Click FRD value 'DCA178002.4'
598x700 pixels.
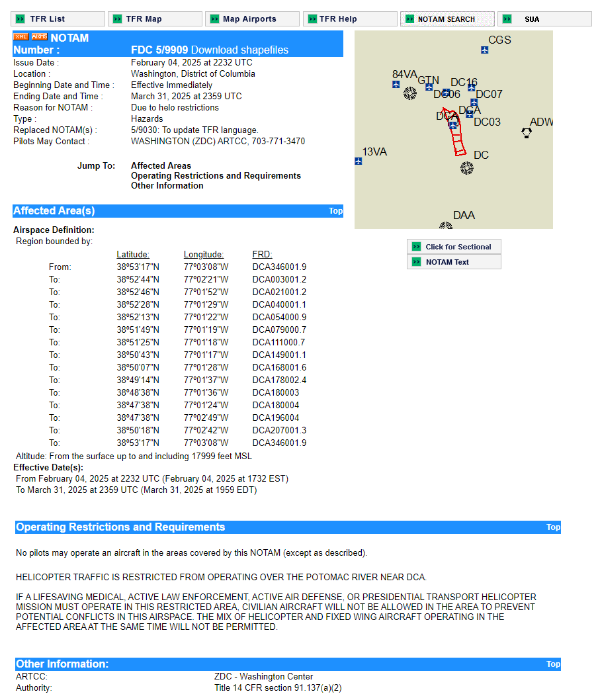[x=279, y=380]
